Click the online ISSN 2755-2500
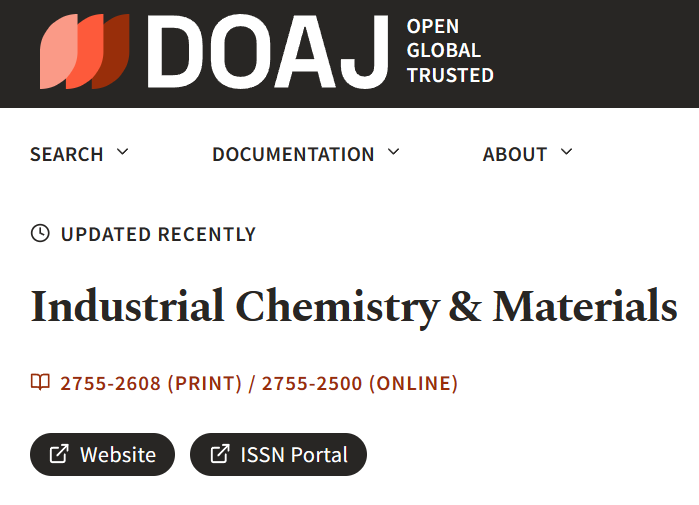The width and height of the screenshot is (699, 505). pyautogui.click(x=359, y=383)
